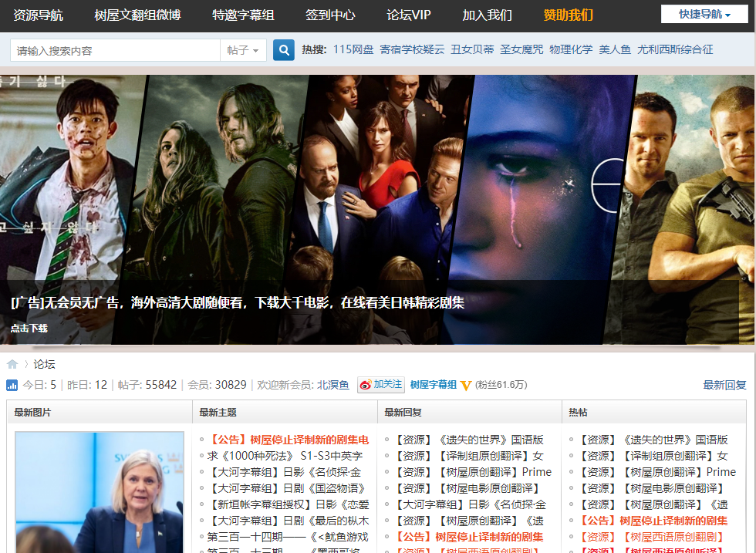Click the 点击下载 banner link
Screen dimensions: 756x553
coord(29,329)
